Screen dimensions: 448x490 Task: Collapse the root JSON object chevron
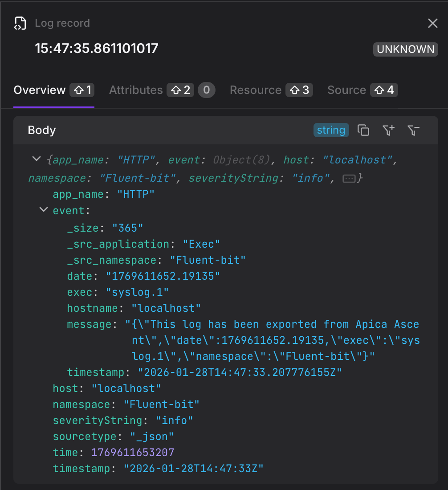(36, 159)
